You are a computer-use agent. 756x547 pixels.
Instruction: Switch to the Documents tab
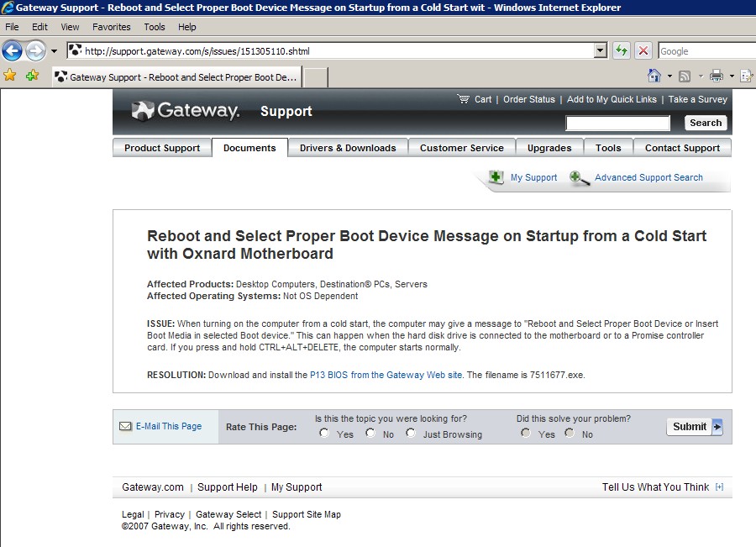click(x=249, y=148)
